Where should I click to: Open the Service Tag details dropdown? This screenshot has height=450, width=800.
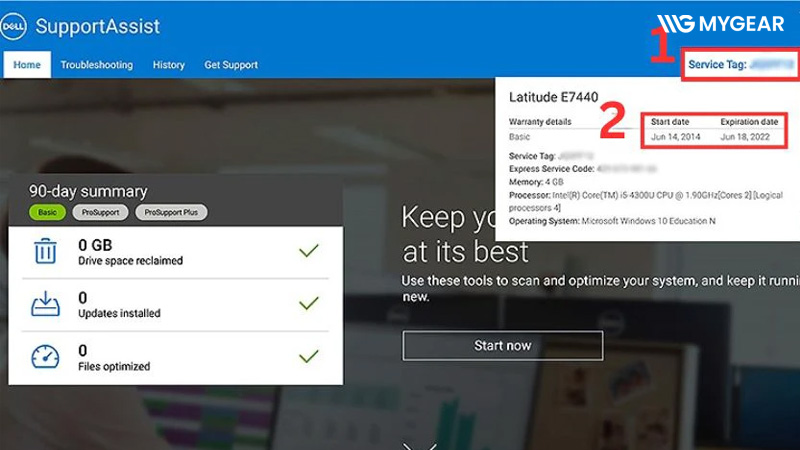pos(739,65)
